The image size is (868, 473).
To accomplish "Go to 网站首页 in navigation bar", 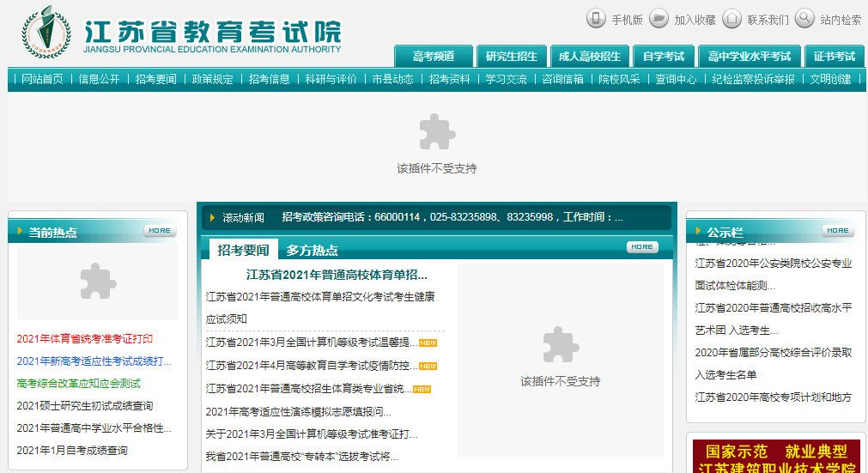I will [42, 79].
